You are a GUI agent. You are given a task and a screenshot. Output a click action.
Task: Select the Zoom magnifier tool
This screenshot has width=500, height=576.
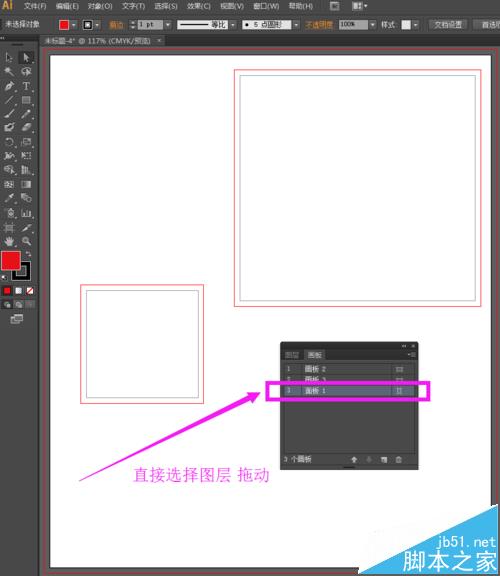tap(26, 241)
